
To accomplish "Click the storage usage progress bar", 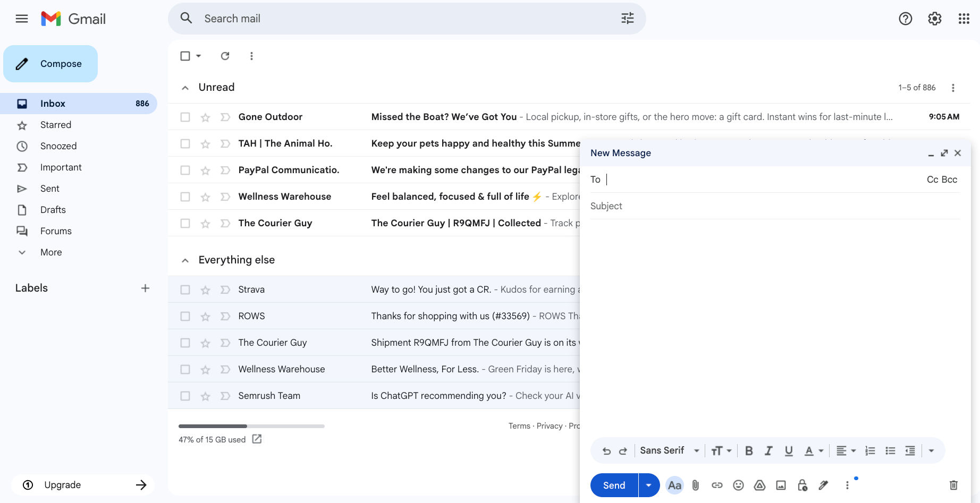I will click(251, 426).
